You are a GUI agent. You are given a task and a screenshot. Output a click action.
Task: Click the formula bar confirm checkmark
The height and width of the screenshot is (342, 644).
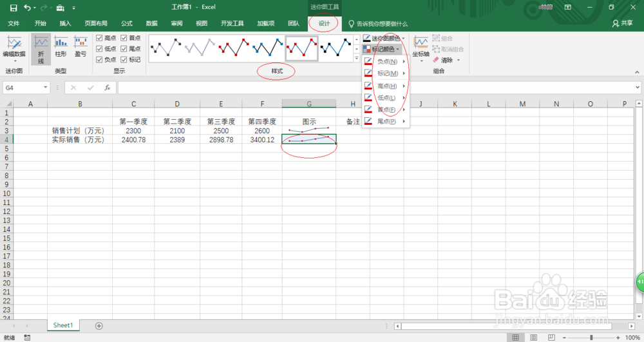(x=90, y=88)
